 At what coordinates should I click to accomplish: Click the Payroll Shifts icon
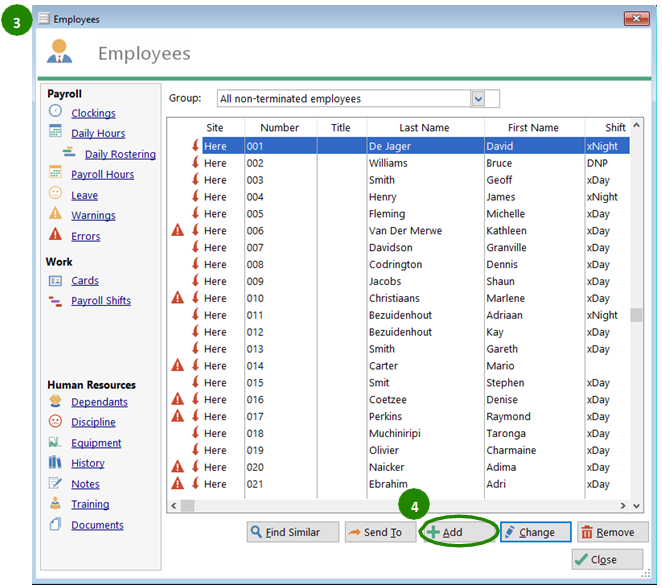(55, 301)
